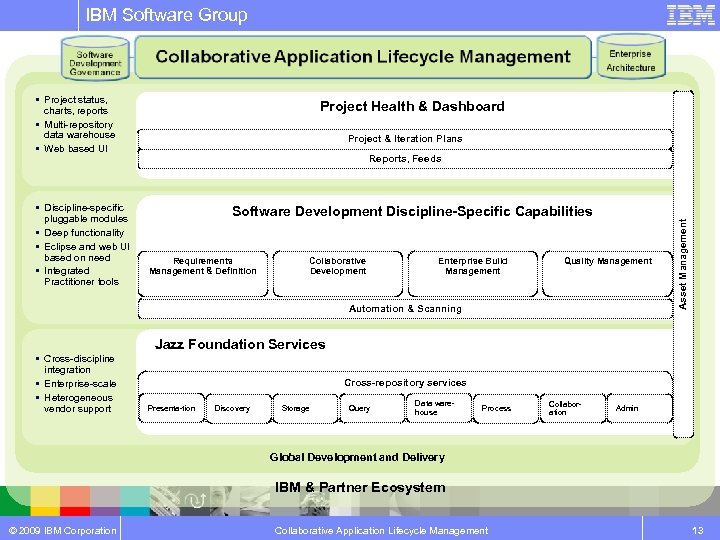Viewport: 720px width, 540px height.
Task: Click the Project & Iteration Plans box
Action: coord(405,139)
